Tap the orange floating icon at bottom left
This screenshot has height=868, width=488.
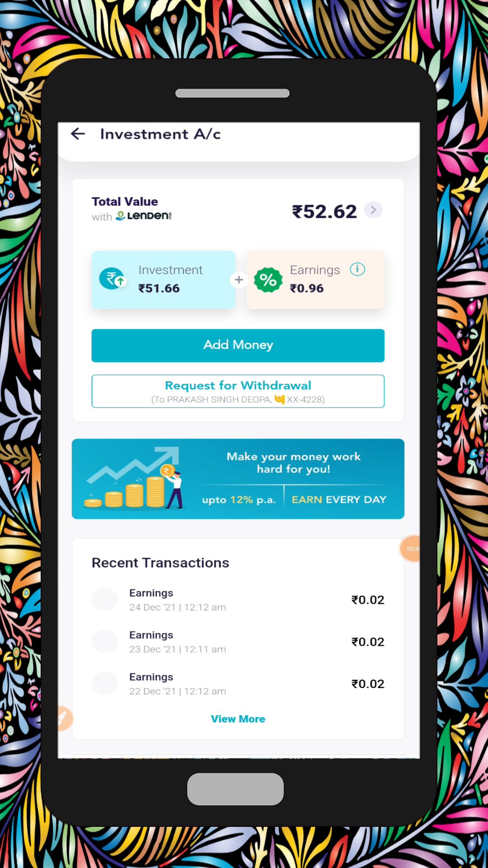tap(65, 718)
